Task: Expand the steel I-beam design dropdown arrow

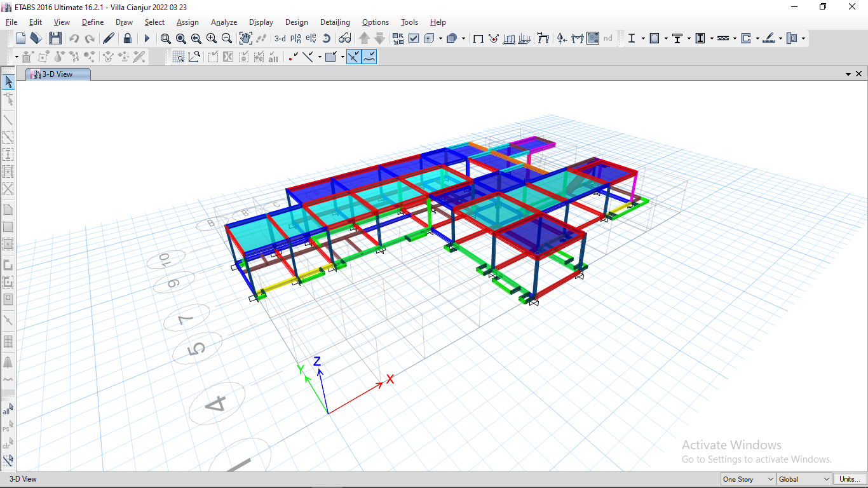Action: click(x=643, y=39)
